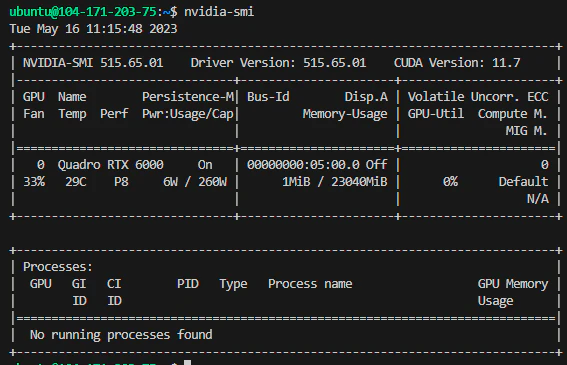Click the ubuntu@104-171-203-75 prompt hostname
The height and width of the screenshot is (365, 567).
[x=83, y=12]
